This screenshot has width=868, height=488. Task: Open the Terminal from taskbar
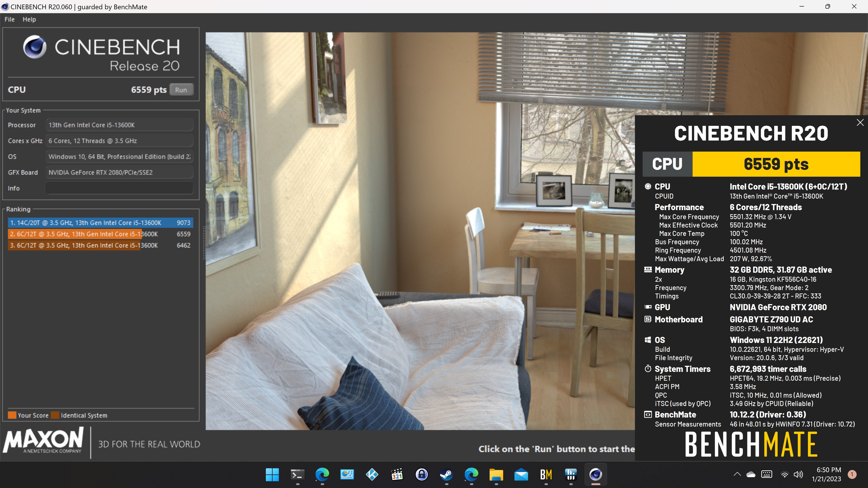point(297,474)
